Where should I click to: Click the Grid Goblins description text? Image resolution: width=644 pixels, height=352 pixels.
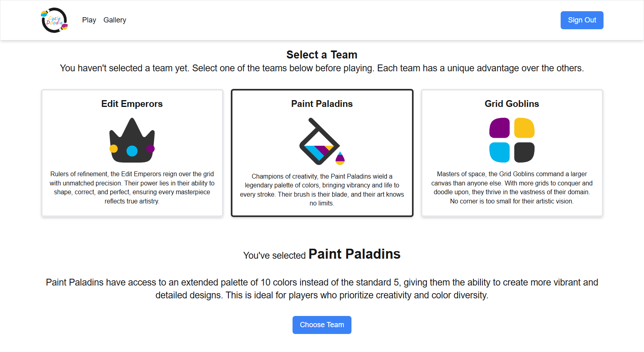point(512,187)
